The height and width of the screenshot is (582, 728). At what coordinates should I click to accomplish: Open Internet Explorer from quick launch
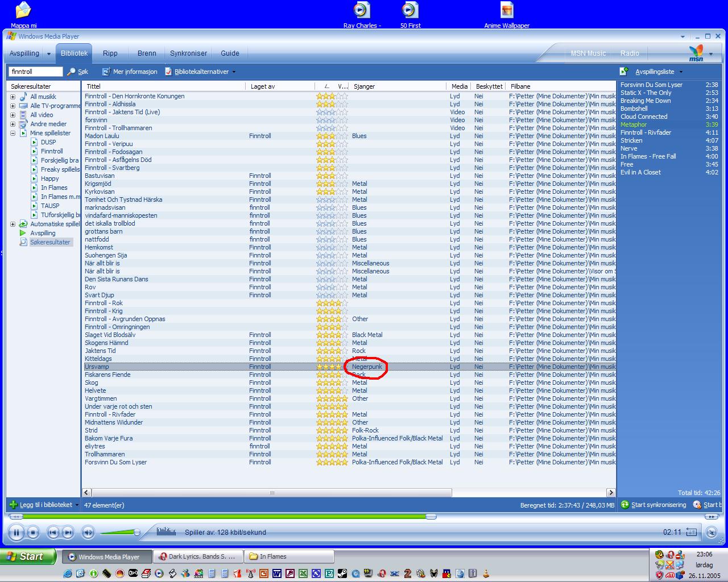click(x=67, y=573)
